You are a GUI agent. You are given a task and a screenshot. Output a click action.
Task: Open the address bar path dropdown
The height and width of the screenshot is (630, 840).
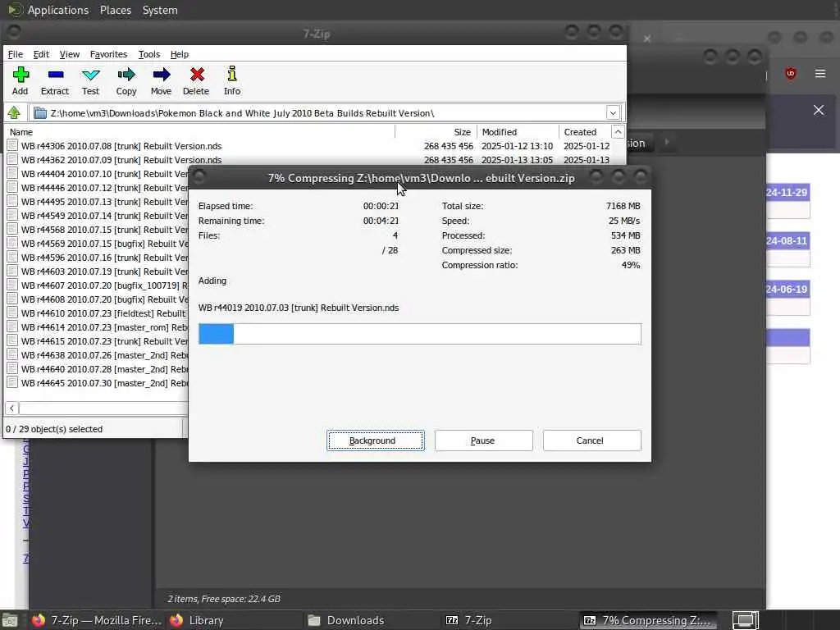point(613,113)
